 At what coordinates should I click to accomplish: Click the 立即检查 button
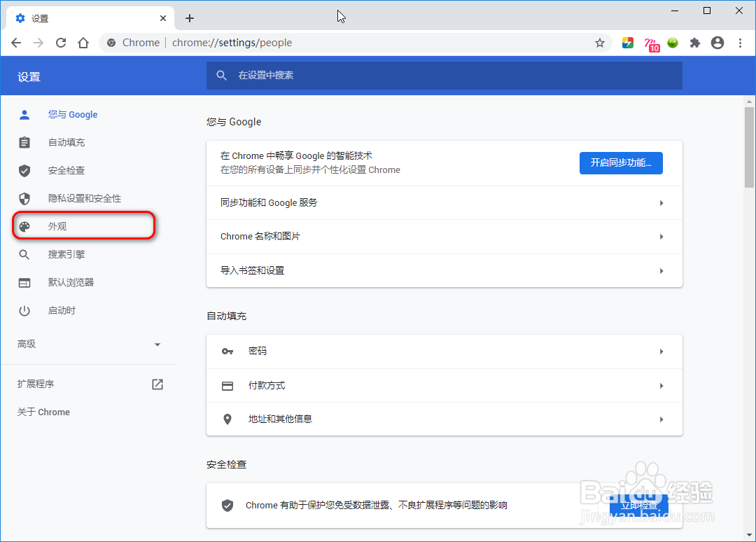point(639,506)
